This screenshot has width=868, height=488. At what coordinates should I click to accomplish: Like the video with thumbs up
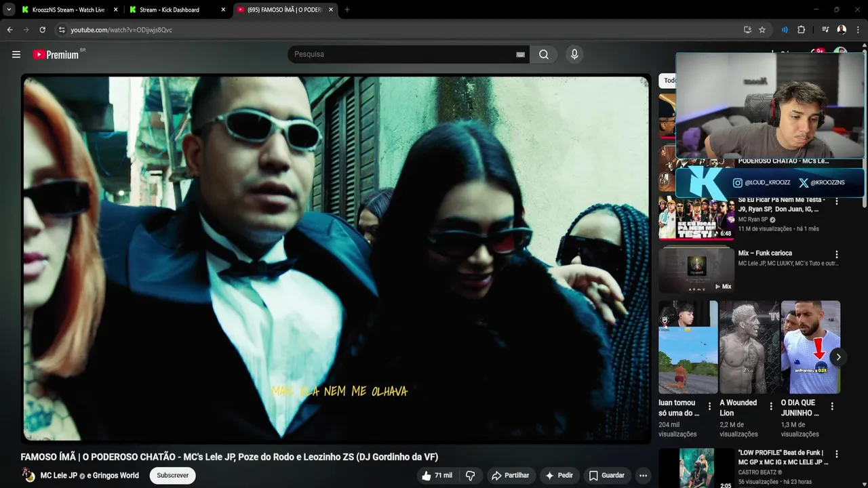click(436, 476)
